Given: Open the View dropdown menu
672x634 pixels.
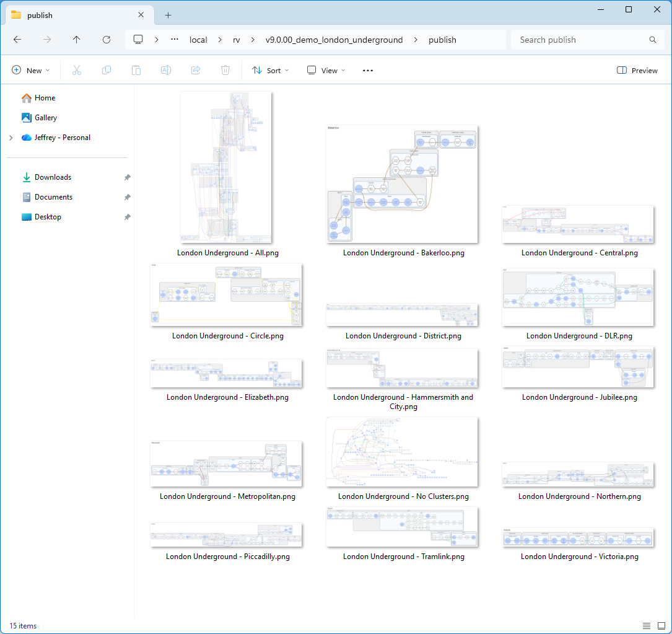Looking at the screenshot, I should (x=326, y=71).
